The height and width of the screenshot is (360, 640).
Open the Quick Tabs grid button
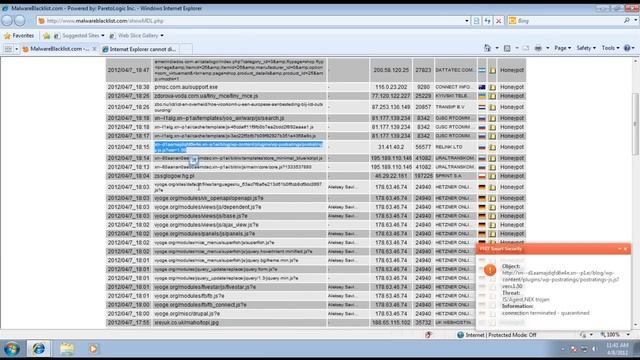pos(8,49)
